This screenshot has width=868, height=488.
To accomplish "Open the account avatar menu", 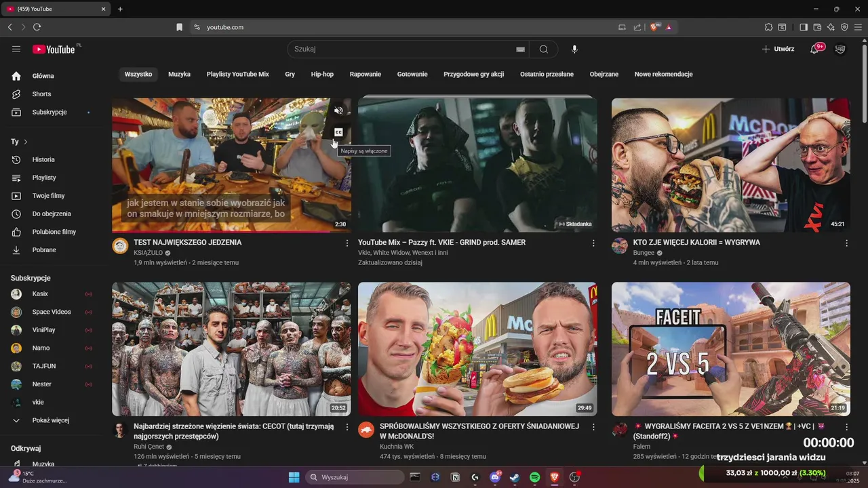I will pos(840,49).
